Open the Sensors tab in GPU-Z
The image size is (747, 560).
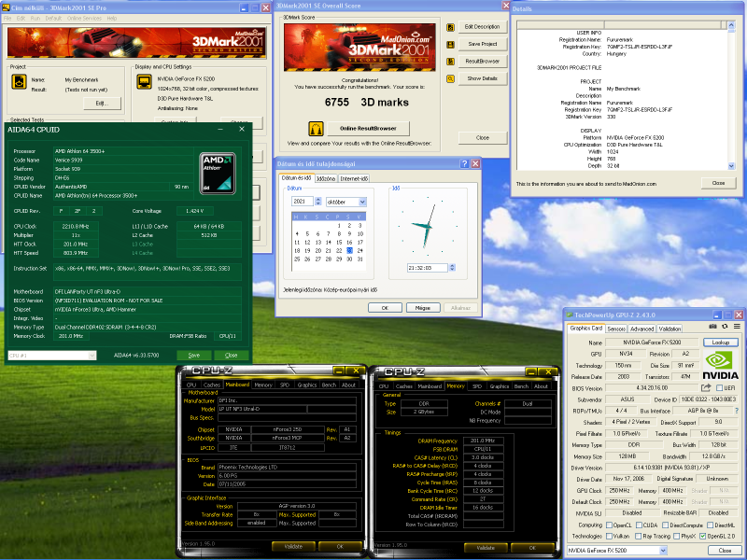click(x=616, y=329)
